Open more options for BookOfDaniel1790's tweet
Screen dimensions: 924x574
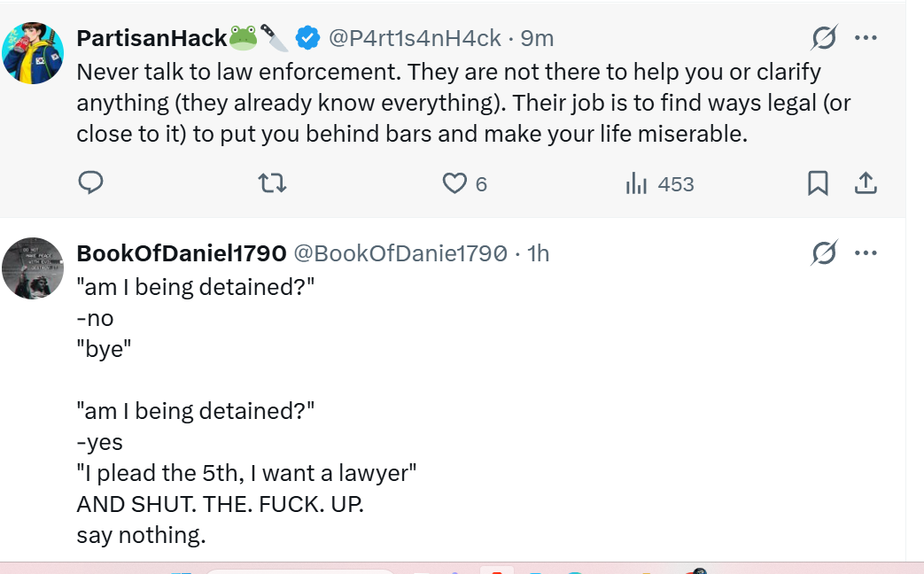(866, 253)
